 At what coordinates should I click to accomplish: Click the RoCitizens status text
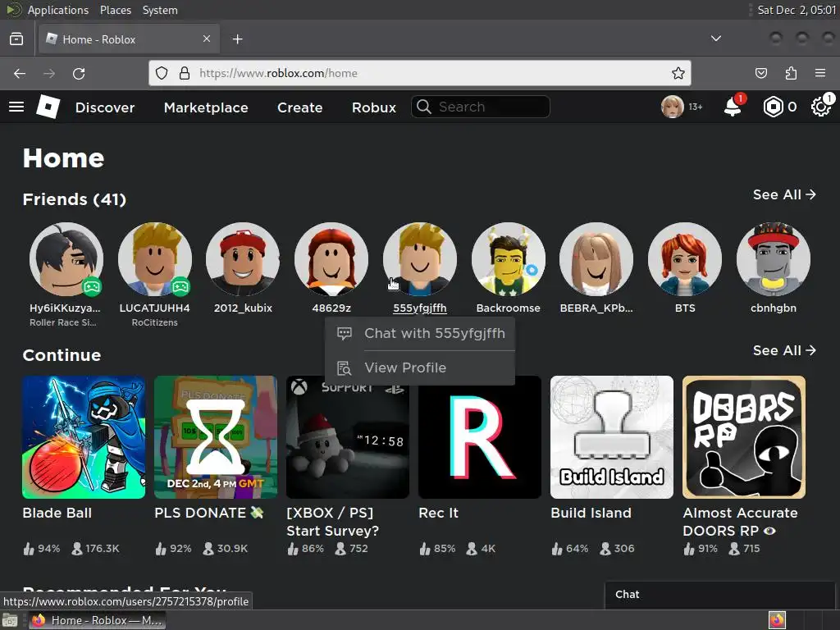tap(155, 322)
